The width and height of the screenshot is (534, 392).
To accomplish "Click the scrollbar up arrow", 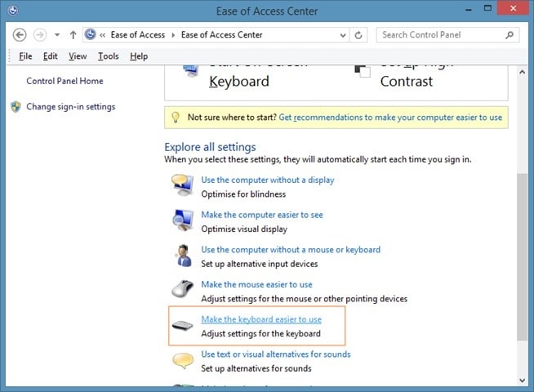I will coord(522,72).
